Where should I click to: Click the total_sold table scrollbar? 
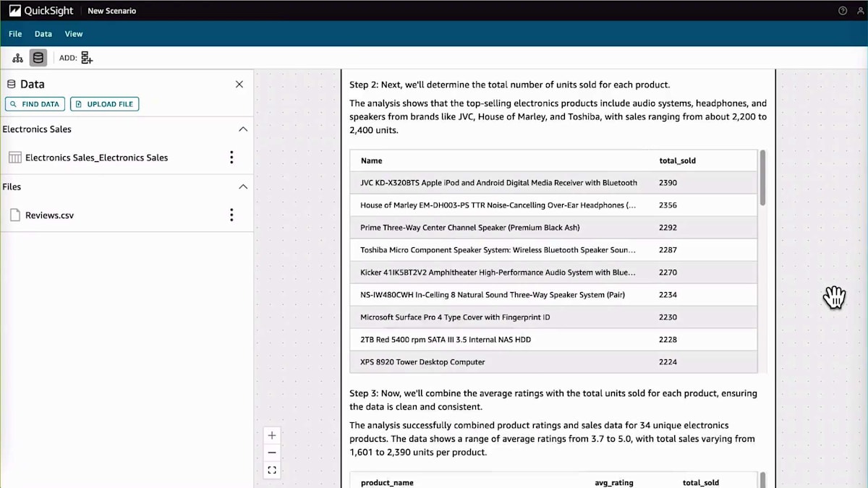tap(762, 177)
